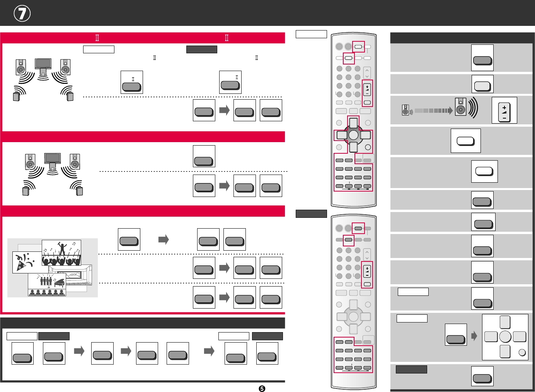
Task: Click the TV screen in the topmost speaker layout
Action: (43, 64)
